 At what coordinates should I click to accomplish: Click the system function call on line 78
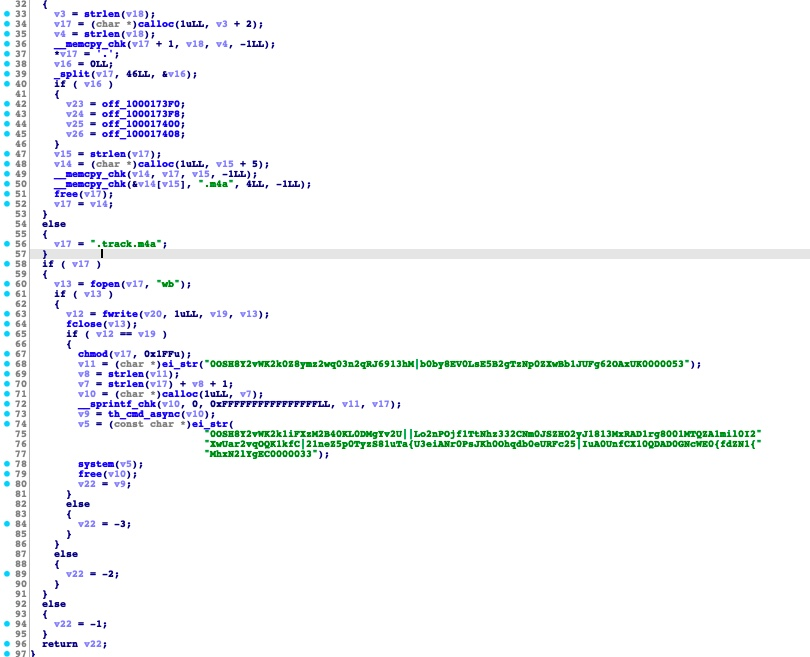pyautogui.click(x=96, y=464)
